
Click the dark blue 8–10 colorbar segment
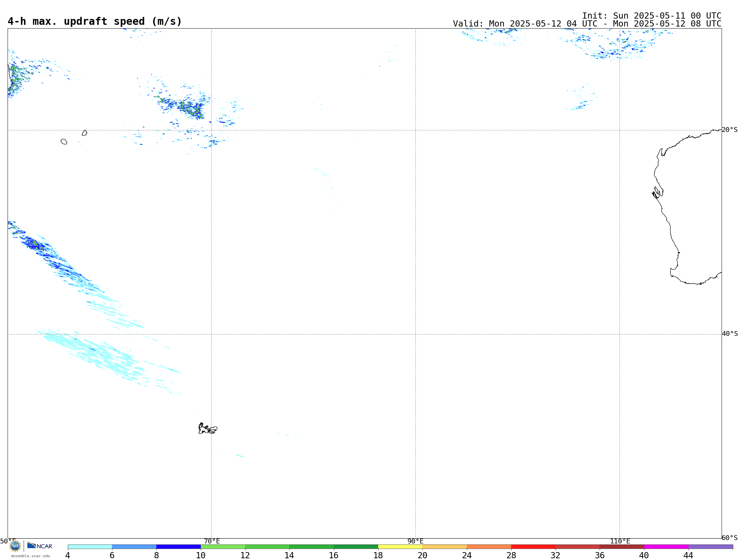178,547
